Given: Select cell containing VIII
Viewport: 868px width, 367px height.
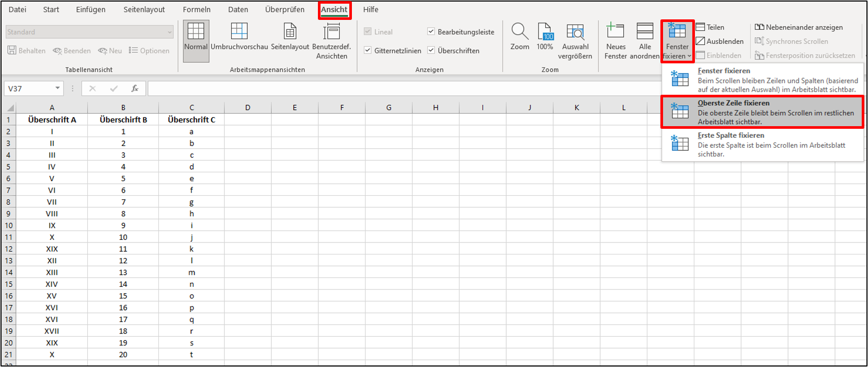Looking at the screenshot, I should pyautogui.click(x=52, y=214).
